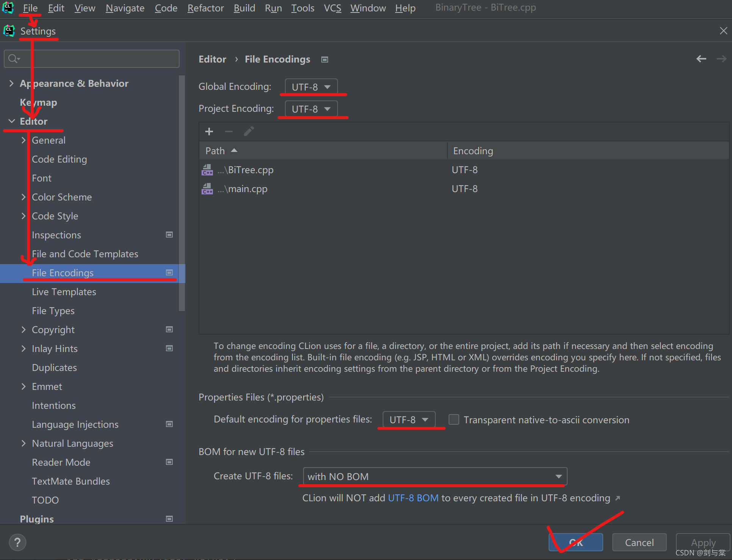Select Keymap in settings tree

tap(38, 102)
